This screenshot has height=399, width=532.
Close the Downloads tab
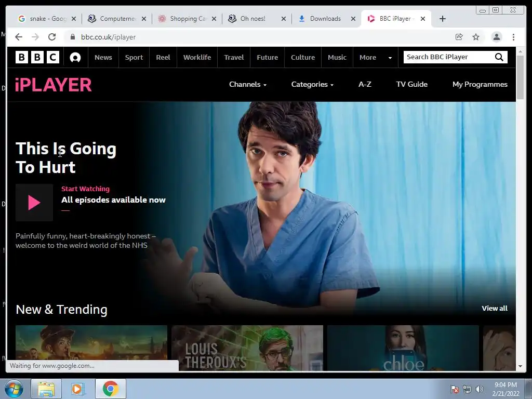coord(353,19)
